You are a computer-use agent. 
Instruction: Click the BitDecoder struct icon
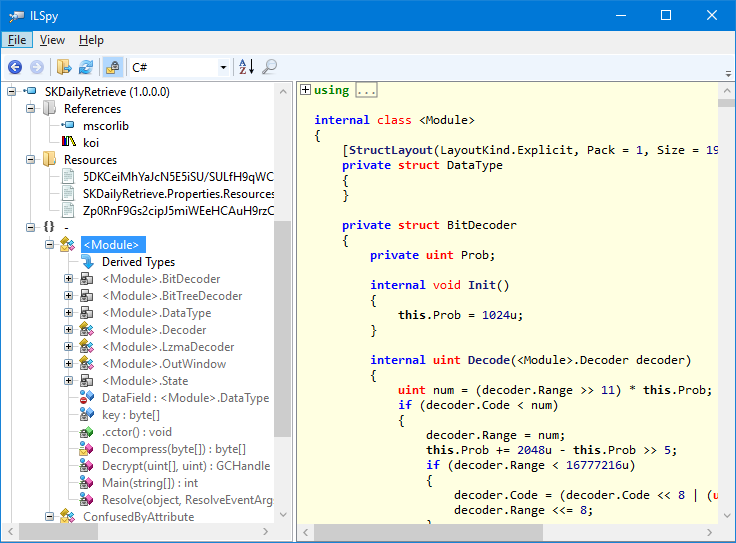[86, 279]
